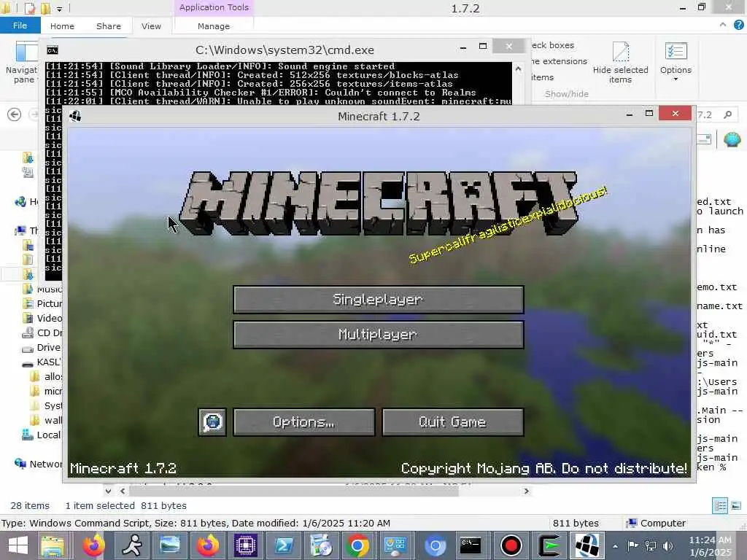747x560 pixels.
Task: Select Music in the Explorer navigation tree
Action: [x=43, y=289]
